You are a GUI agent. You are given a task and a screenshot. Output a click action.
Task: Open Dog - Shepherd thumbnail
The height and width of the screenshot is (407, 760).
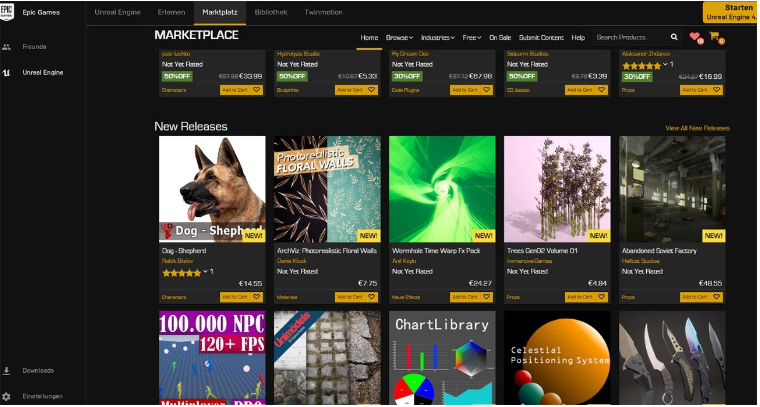tap(212, 189)
